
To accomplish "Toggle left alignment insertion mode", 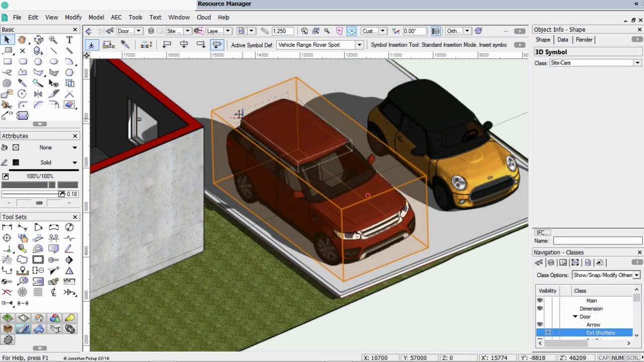I will [167, 45].
